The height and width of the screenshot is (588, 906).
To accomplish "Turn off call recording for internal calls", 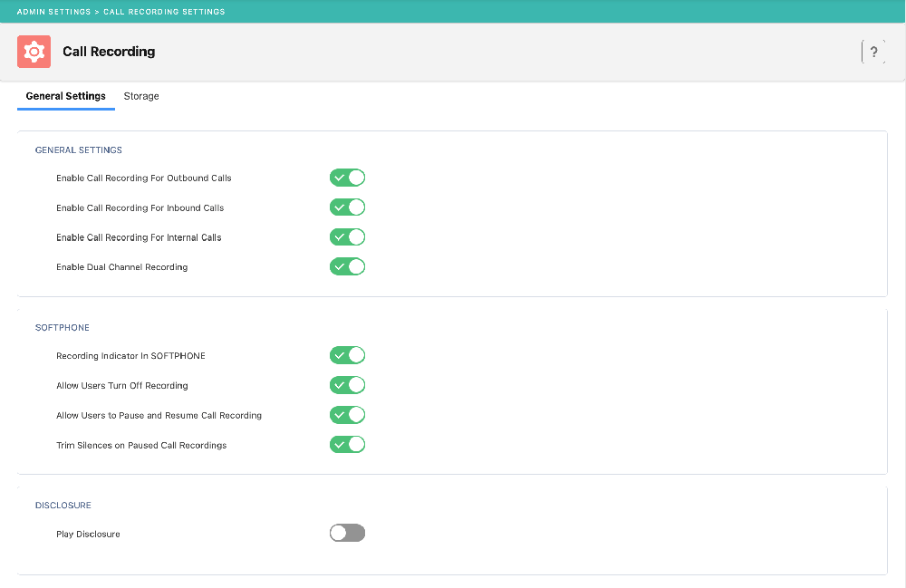I will pyautogui.click(x=347, y=237).
